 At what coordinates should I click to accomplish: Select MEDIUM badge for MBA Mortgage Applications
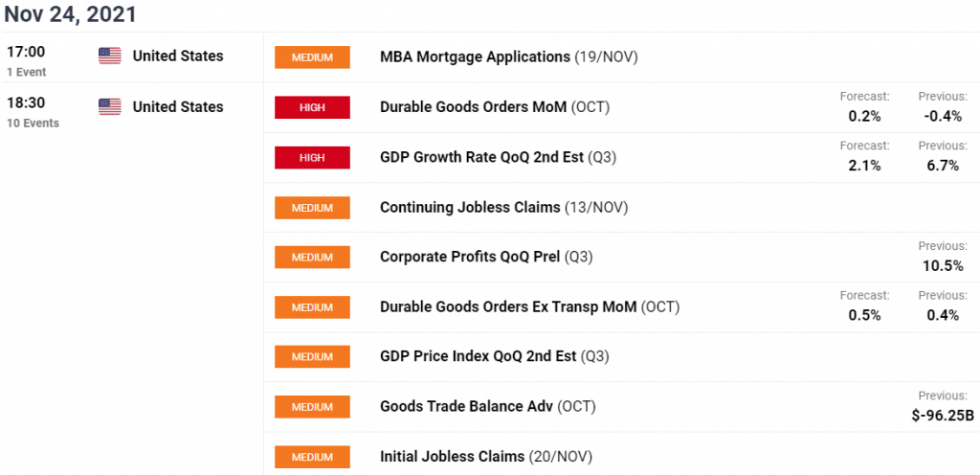(x=312, y=57)
